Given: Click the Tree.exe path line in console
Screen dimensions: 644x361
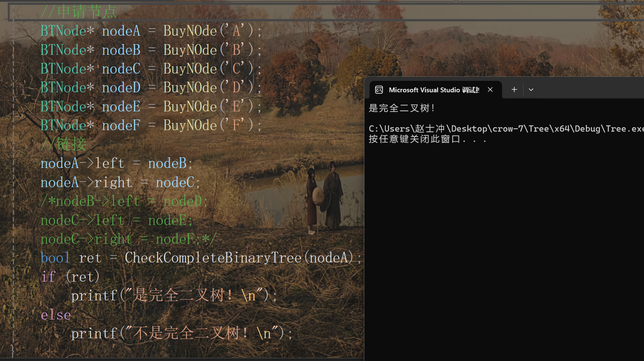Looking at the screenshot, I should 506,129.
